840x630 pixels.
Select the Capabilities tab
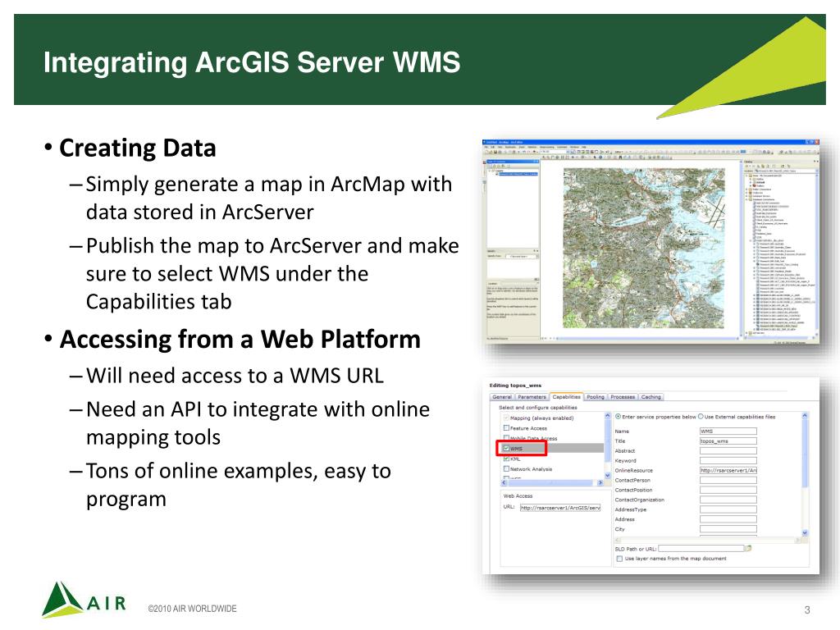click(x=566, y=397)
